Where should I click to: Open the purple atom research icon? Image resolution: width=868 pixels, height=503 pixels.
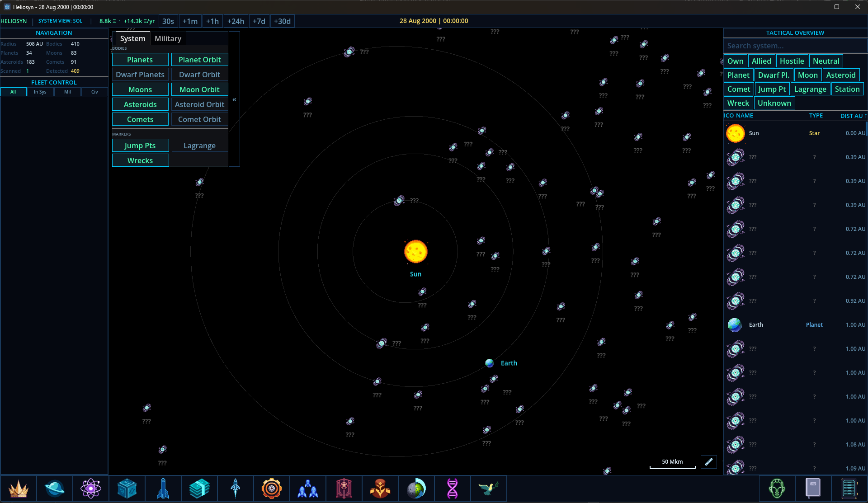tap(91, 489)
